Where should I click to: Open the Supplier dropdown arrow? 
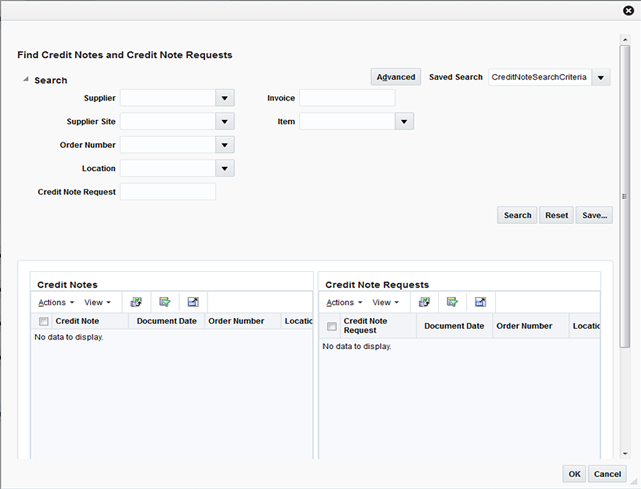[225, 98]
